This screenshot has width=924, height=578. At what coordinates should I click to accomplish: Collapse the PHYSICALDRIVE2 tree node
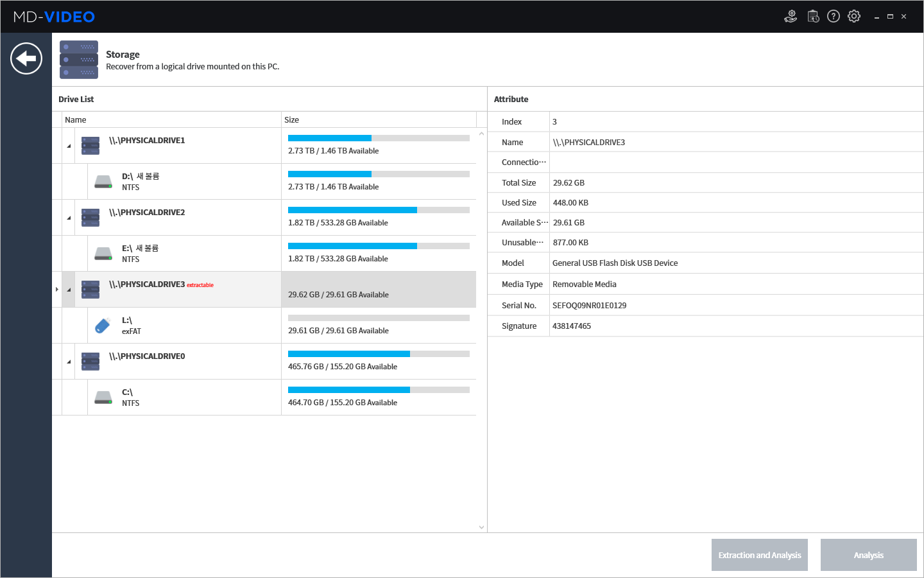pos(69,218)
